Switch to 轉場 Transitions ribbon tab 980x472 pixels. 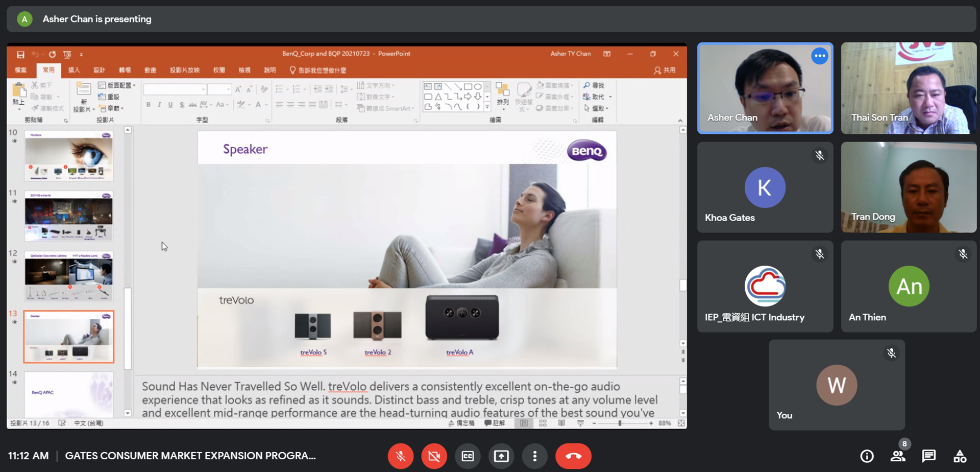pyautogui.click(x=125, y=70)
